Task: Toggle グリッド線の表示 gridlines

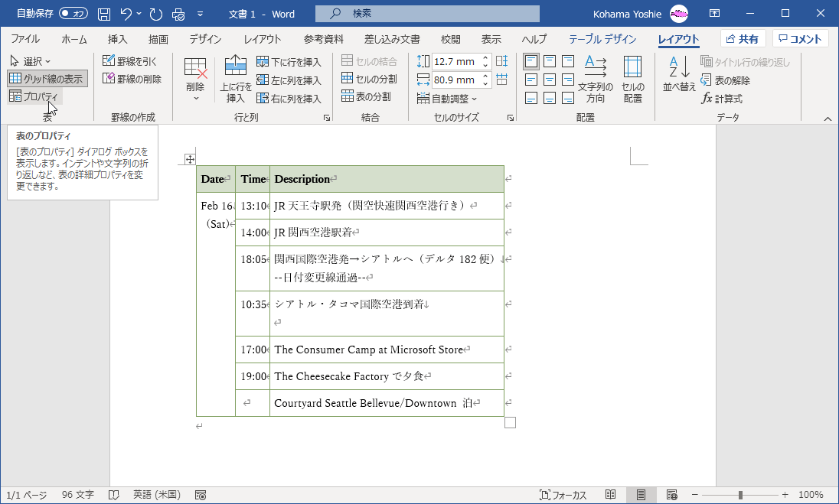Action: click(x=47, y=79)
